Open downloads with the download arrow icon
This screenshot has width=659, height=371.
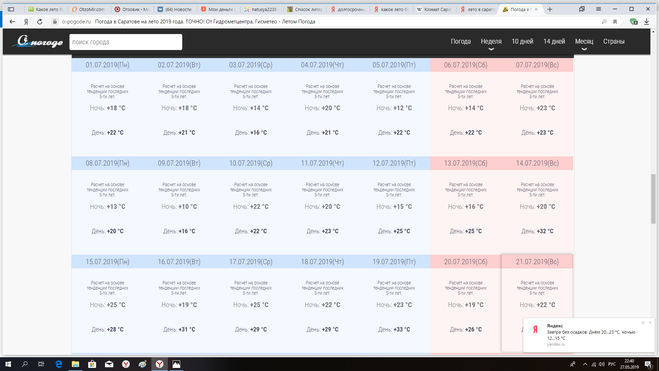point(647,22)
